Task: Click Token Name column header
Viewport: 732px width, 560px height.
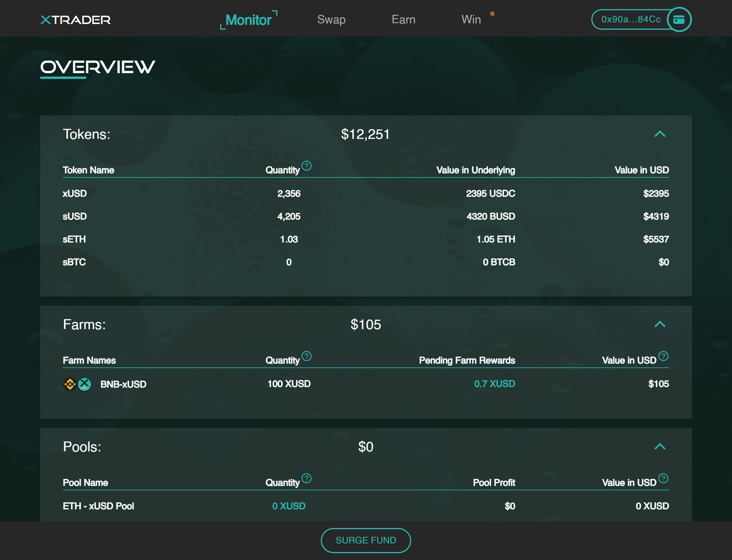Action: pyautogui.click(x=88, y=170)
